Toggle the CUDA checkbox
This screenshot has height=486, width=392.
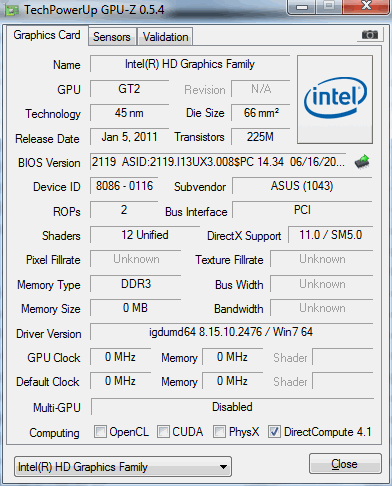(x=163, y=431)
